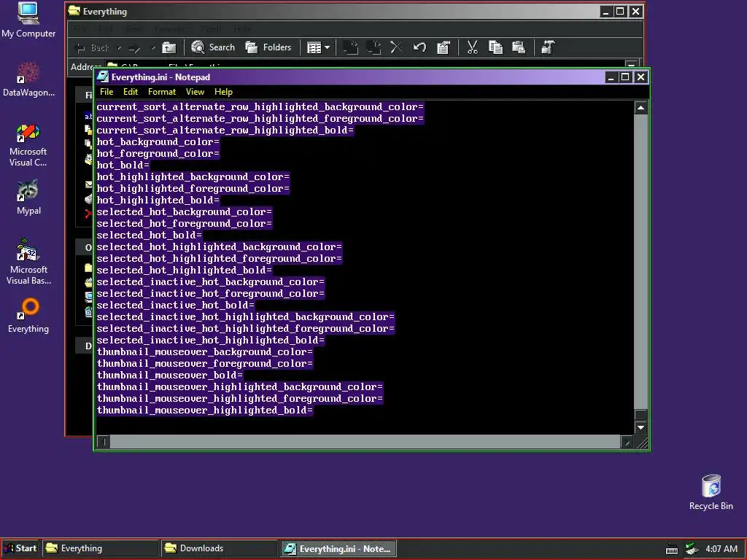Click line thumbnail_mouseover_highlighted_bold=
This screenshot has width=747, height=560.
click(x=205, y=410)
